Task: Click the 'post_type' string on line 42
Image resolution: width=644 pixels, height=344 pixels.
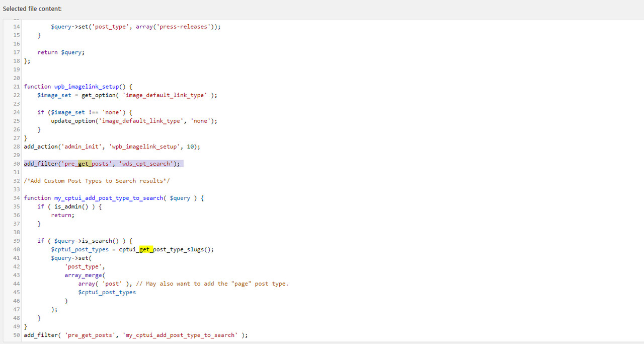Action: pos(83,266)
